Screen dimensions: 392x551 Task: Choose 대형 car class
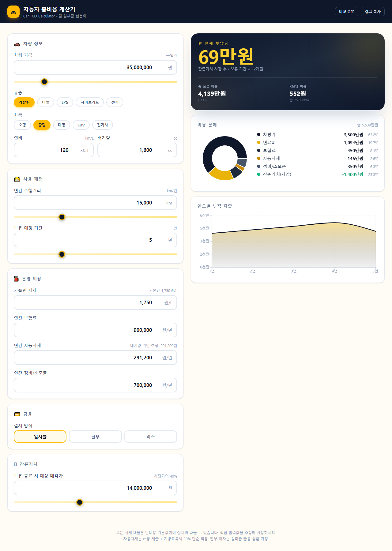coord(62,125)
